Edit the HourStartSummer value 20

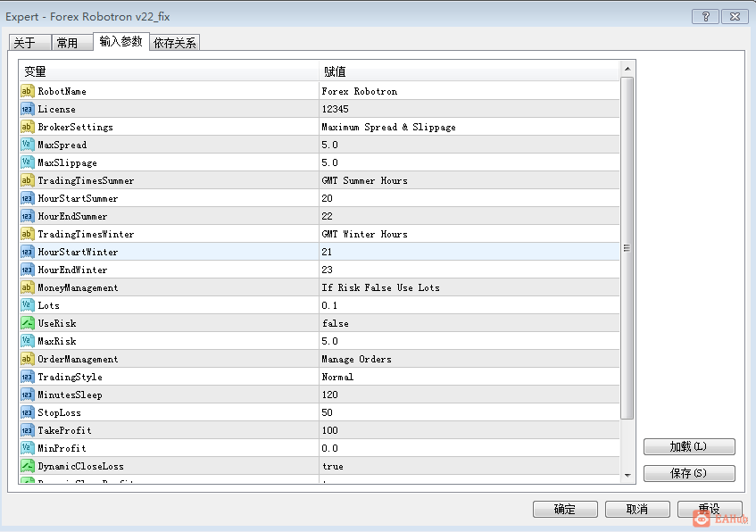coord(327,198)
